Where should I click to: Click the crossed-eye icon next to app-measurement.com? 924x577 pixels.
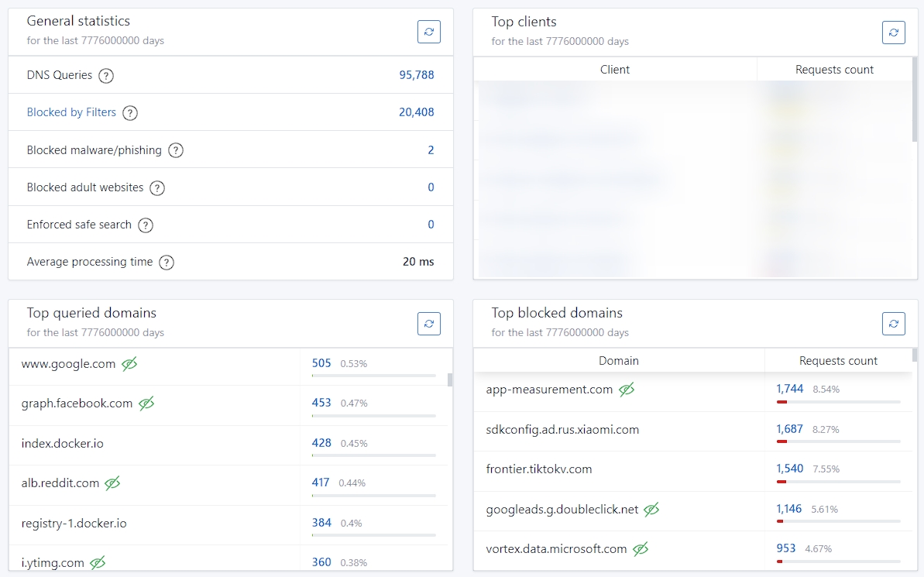tap(627, 390)
